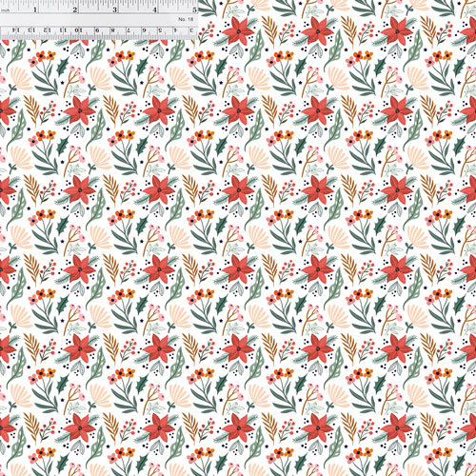This screenshot has width=476, height=476.
Task: Click the 'inch' unit label on ruler
Action: (6, 10)
